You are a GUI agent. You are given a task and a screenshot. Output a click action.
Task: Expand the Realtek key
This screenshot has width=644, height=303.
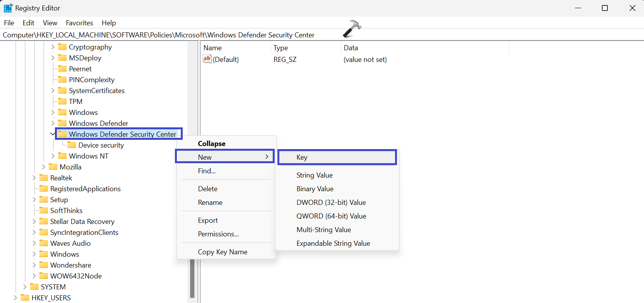(x=34, y=178)
